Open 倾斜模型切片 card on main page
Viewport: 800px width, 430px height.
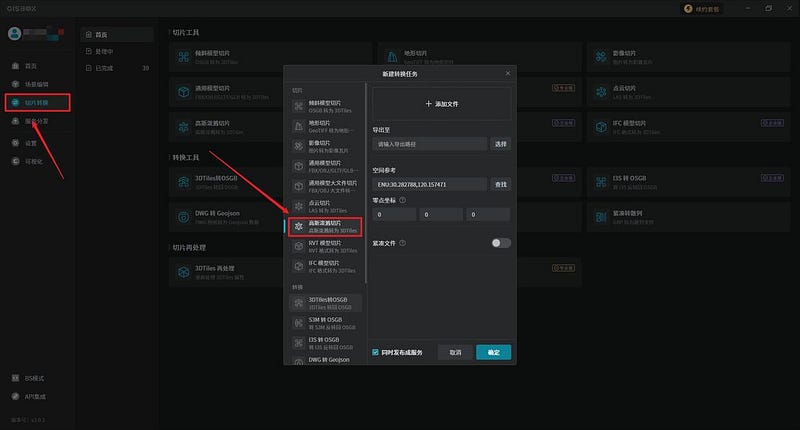tap(271, 57)
